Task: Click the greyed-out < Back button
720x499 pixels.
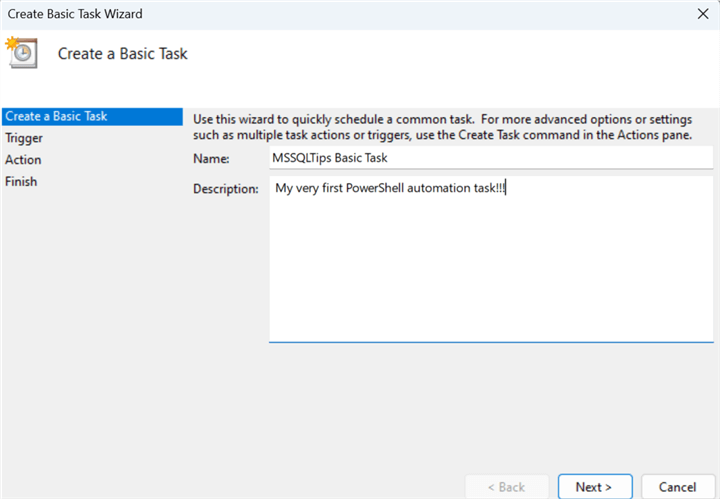Action: coord(505,486)
